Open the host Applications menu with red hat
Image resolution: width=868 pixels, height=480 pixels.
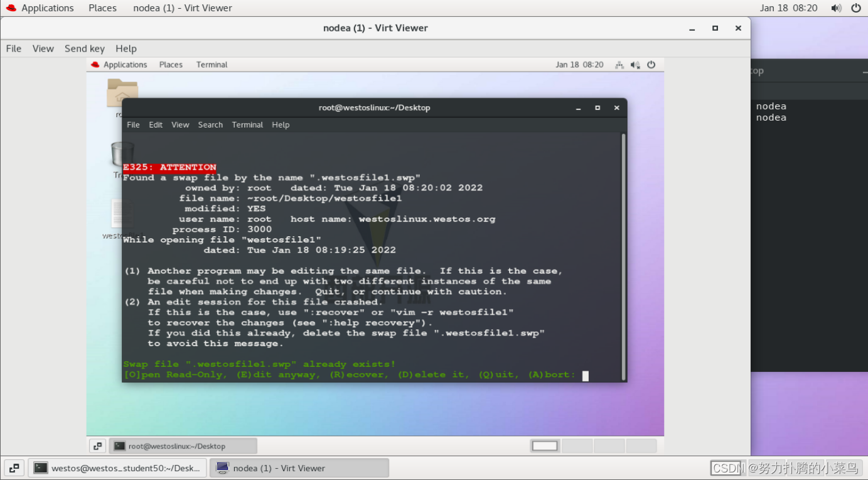point(40,8)
